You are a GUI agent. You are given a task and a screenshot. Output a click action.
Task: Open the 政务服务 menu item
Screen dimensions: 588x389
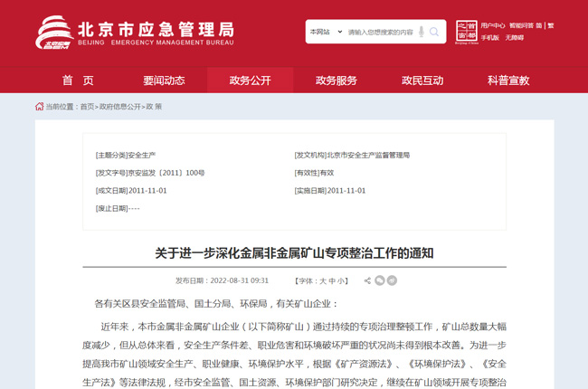pyautogui.click(x=337, y=81)
